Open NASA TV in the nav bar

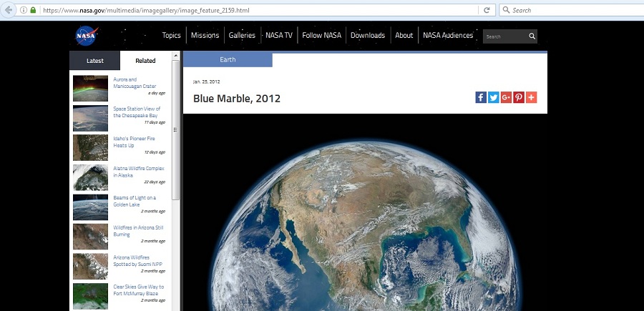(x=279, y=35)
